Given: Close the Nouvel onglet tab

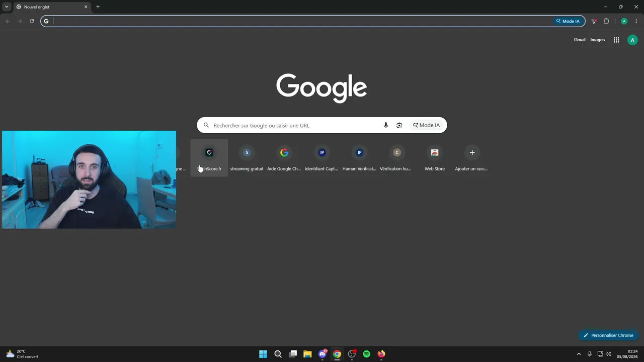Looking at the screenshot, I should click(x=86, y=7).
